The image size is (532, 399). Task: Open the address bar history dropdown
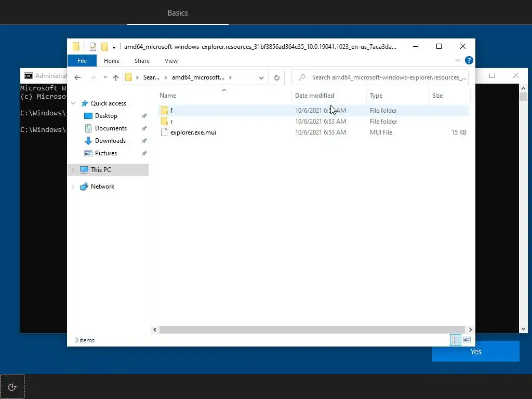(x=261, y=78)
